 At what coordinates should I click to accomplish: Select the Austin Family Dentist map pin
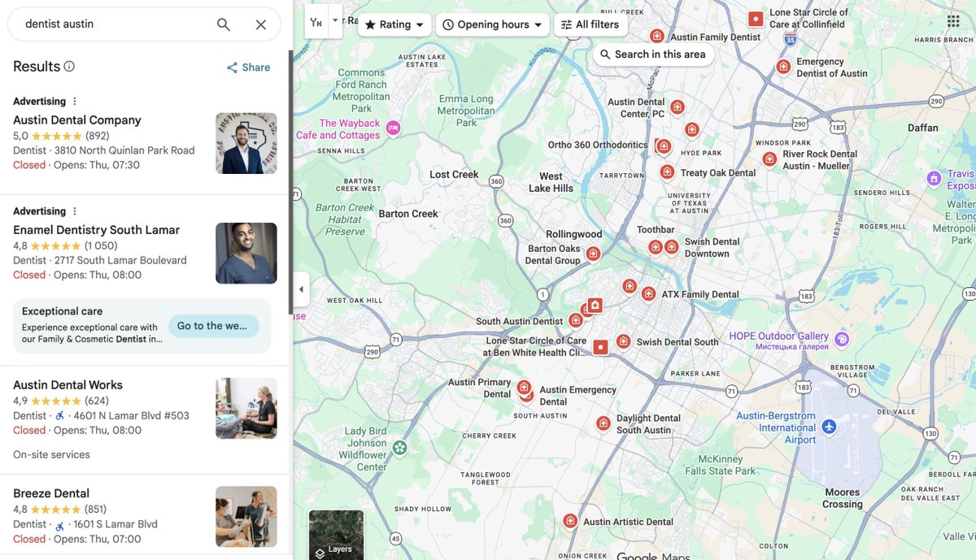(657, 36)
